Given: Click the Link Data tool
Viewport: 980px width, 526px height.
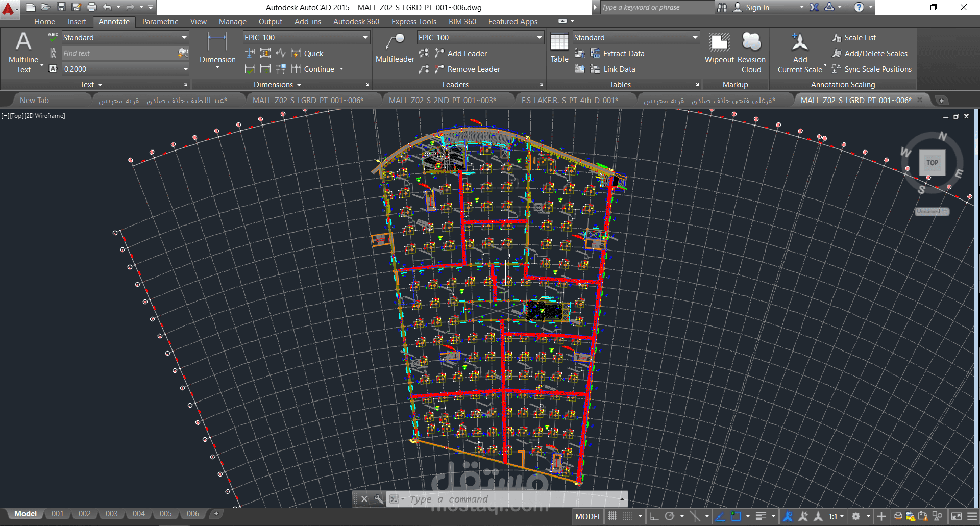Looking at the screenshot, I should coord(613,69).
